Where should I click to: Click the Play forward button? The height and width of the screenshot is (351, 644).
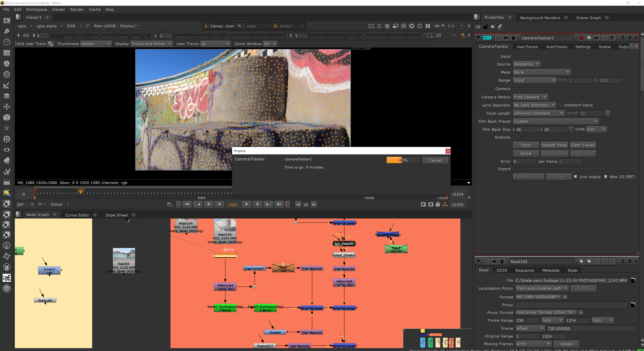(247, 205)
